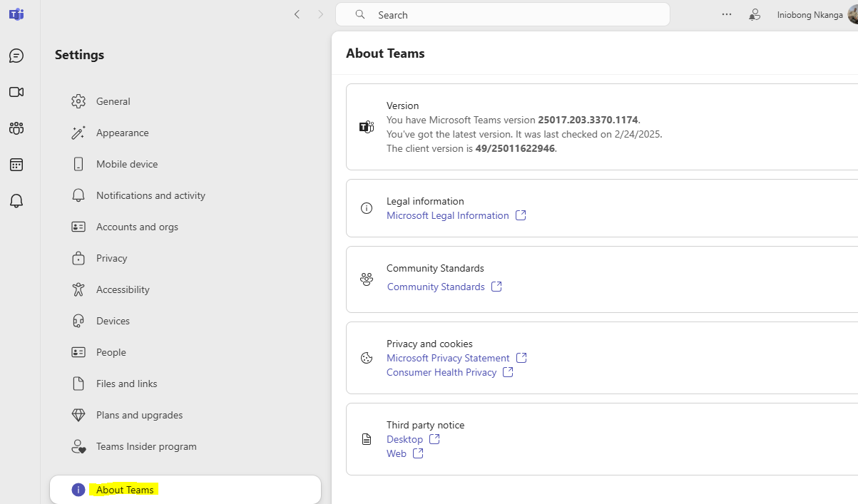This screenshot has height=504, width=858.
Task: Click the Teams Insider program icon
Action: point(78,446)
